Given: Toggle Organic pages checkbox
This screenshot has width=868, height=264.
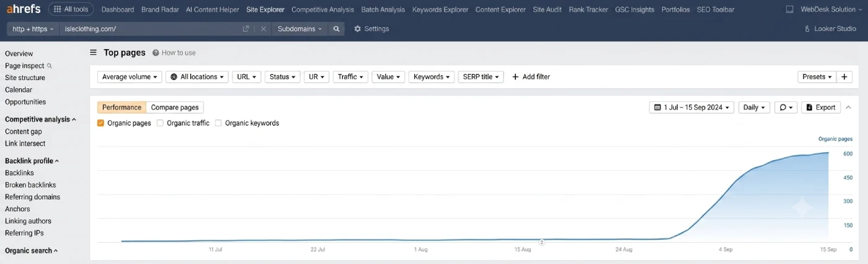Looking at the screenshot, I should [x=101, y=123].
